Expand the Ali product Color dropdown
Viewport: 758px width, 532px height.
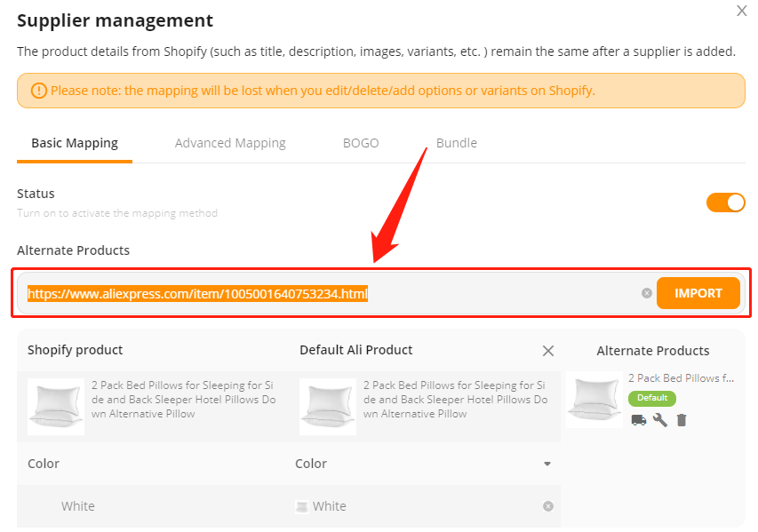click(x=547, y=464)
